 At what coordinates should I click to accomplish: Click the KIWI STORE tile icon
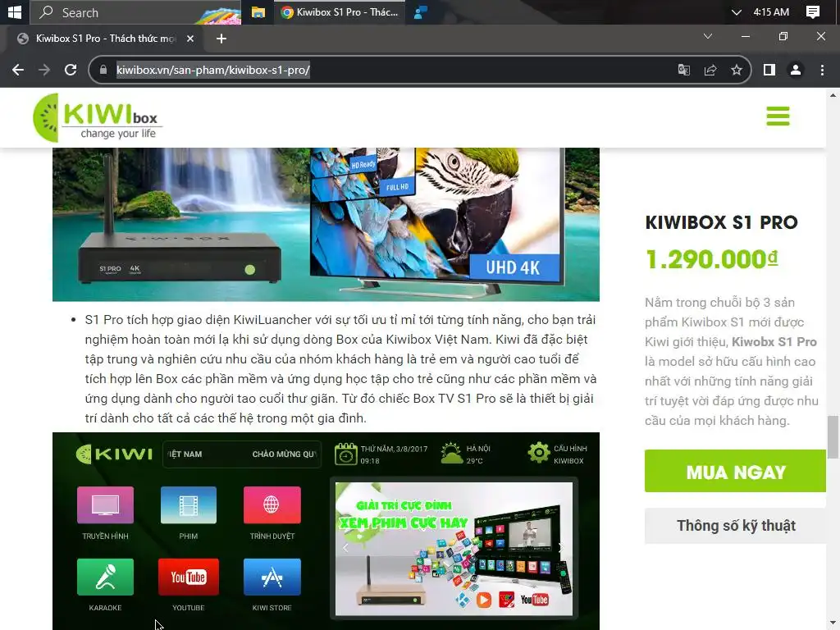coord(272,577)
